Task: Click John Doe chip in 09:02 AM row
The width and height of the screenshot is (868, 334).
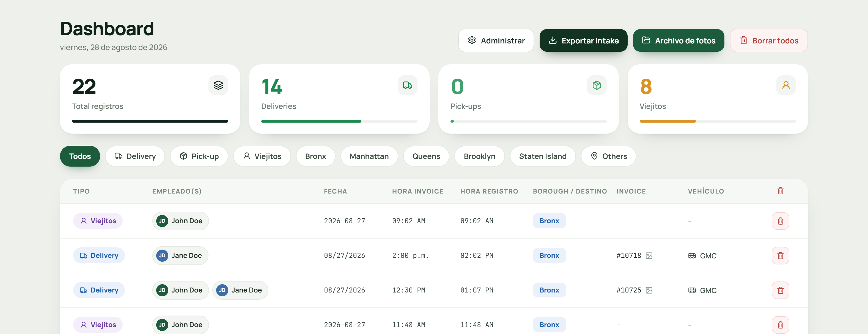Action: coord(180,221)
